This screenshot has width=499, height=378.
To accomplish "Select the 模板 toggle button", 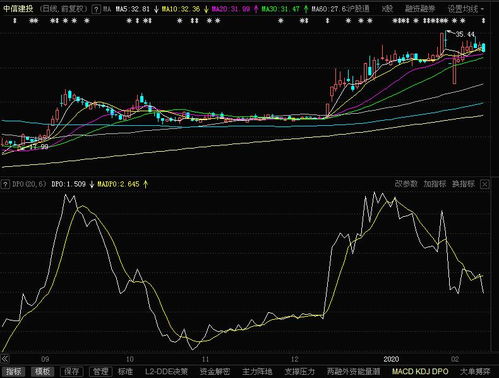I will click(42, 371).
